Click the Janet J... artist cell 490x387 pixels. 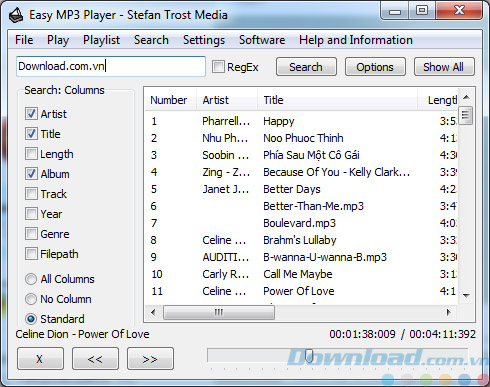tap(226, 189)
